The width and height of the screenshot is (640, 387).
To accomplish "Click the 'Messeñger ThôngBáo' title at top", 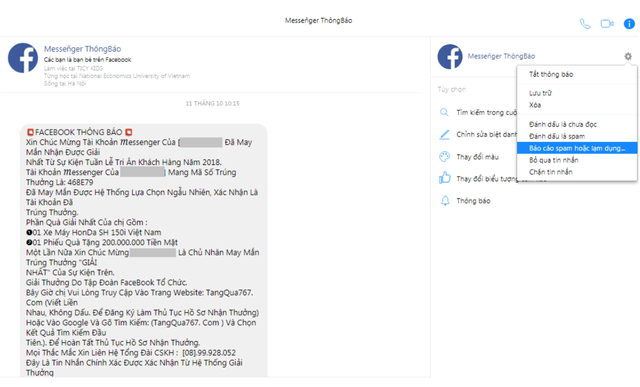I will 318,20.
